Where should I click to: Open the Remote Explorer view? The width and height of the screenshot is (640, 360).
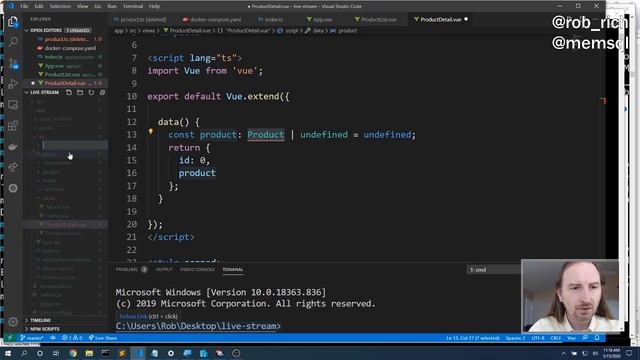[13, 105]
